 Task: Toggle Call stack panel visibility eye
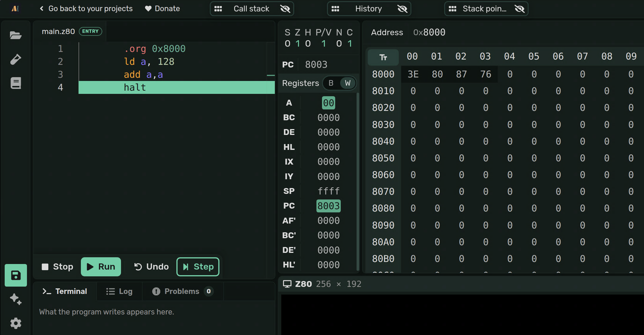click(285, 9)
